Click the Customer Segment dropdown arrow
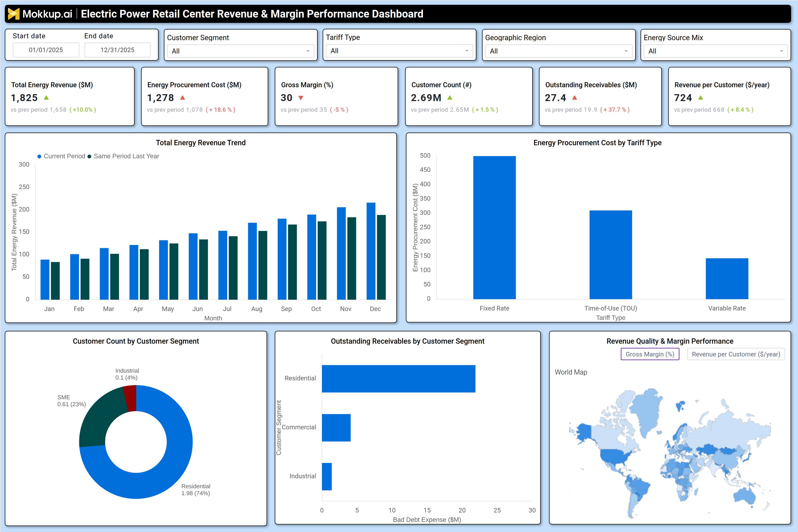This screenshot has height=532, width=798. (x=308, y=51)
